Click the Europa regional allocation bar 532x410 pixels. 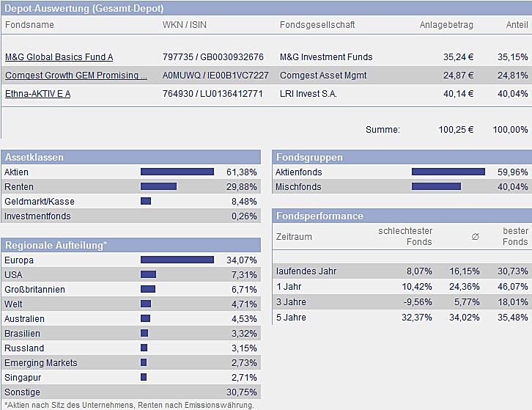click(177, 260)
